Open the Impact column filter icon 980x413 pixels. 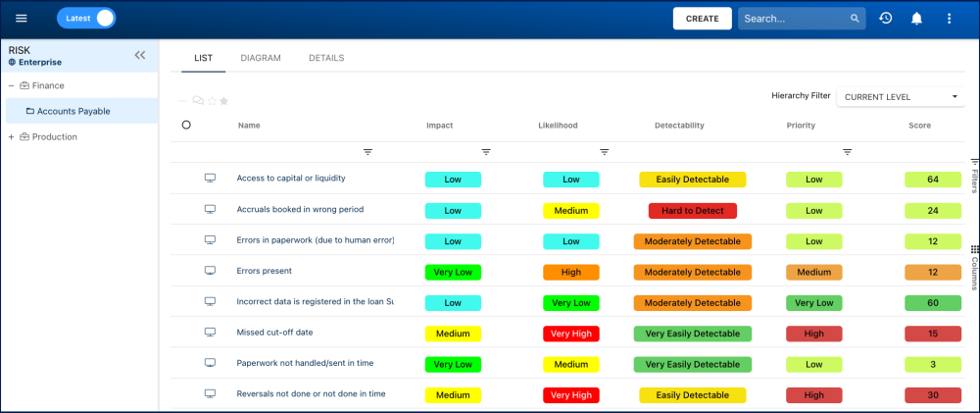(486, 152)
